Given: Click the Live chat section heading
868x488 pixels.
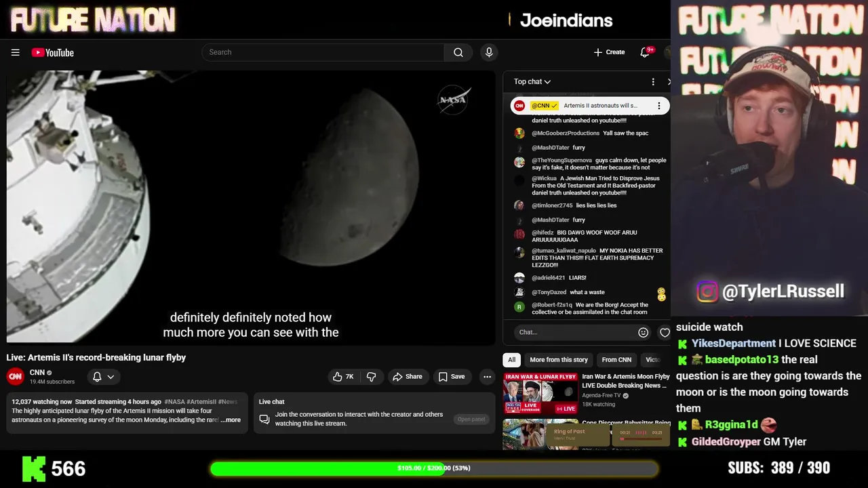Looking at the screenshot, I should coord(271,402).
